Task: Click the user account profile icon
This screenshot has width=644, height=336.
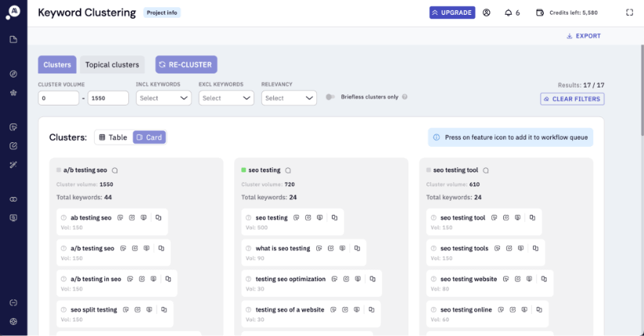Action: tap(487, 13)
